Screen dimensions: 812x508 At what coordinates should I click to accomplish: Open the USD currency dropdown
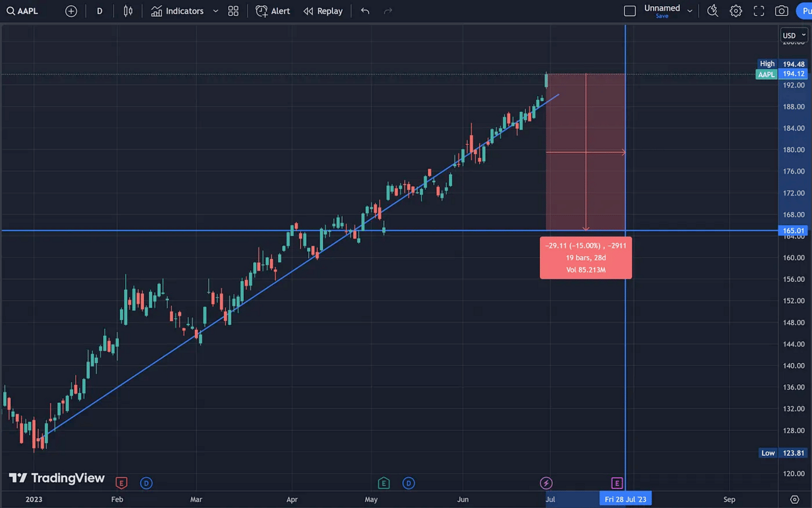(794, 36)
